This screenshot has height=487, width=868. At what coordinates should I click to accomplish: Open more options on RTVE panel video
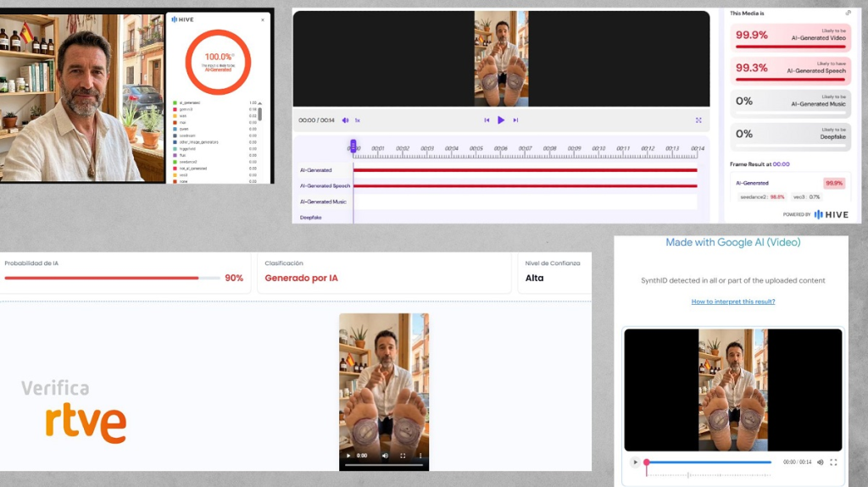(420, 456)
